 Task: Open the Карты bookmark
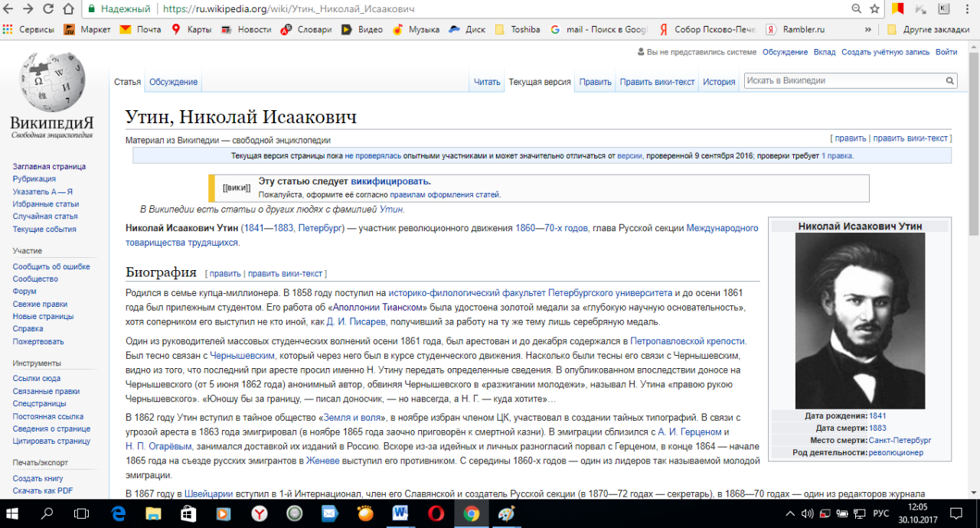191,30
